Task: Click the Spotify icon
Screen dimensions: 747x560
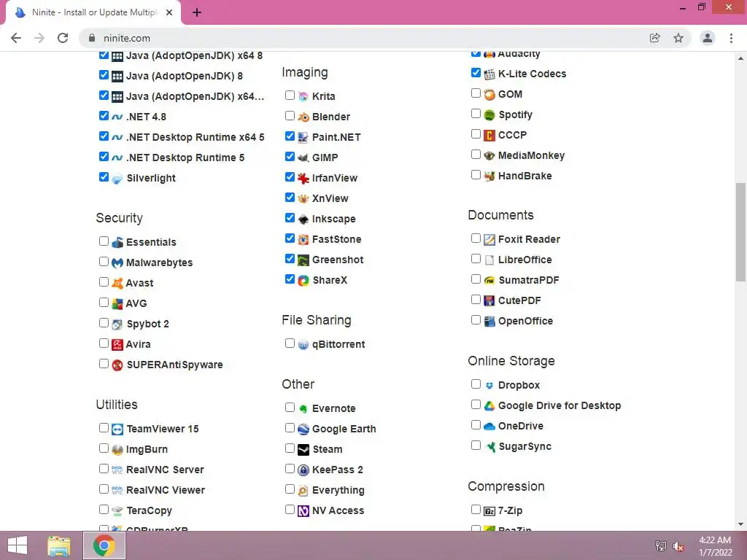Action: 489,114
